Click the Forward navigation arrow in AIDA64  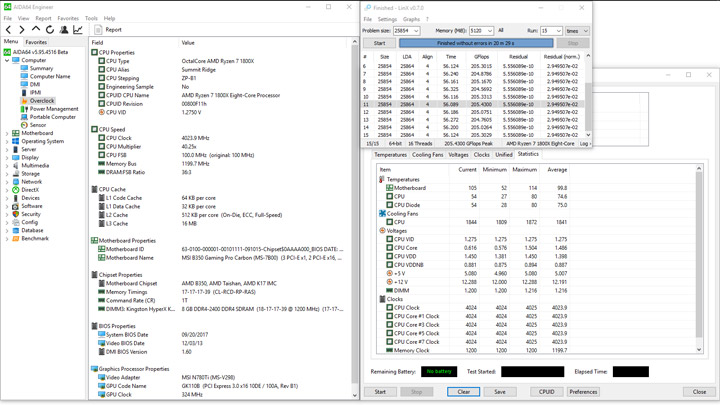(22, 30)
